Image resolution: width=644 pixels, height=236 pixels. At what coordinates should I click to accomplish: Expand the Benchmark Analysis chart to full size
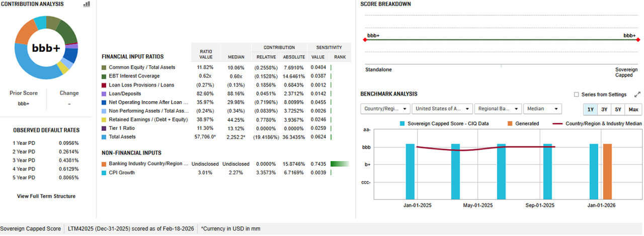637,94
